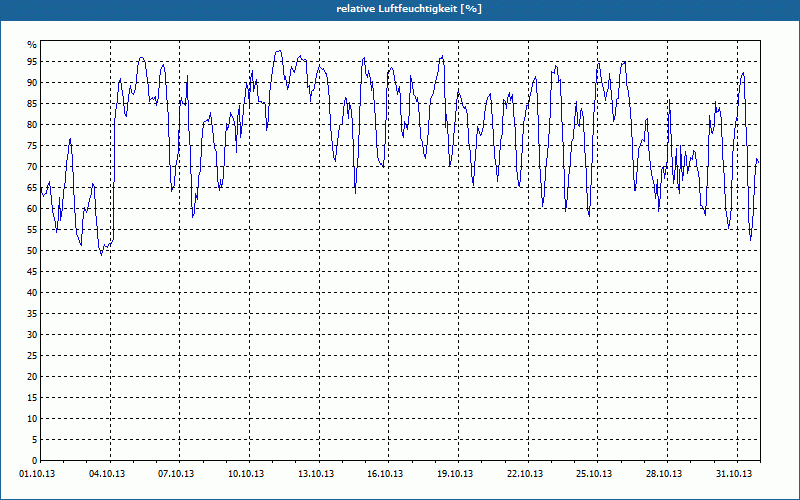Select the 50 y-axis label
This screenshot has width=800, height=500.
click(32, 251)
